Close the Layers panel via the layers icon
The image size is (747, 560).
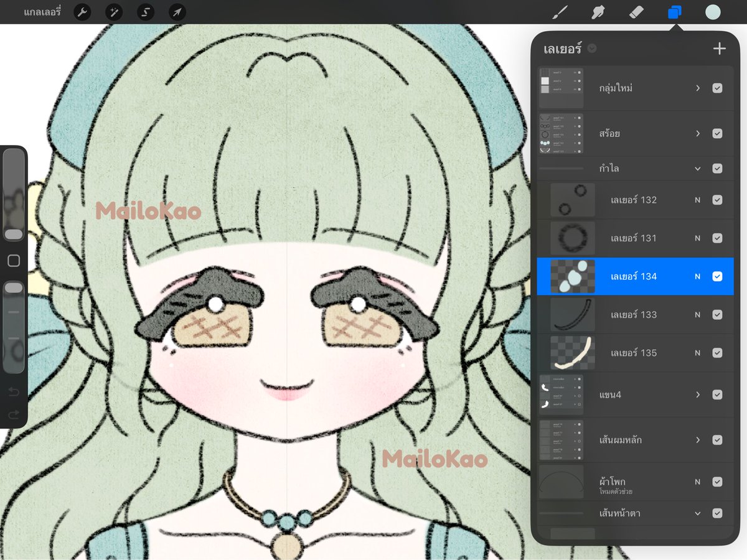tap(675, 12)
